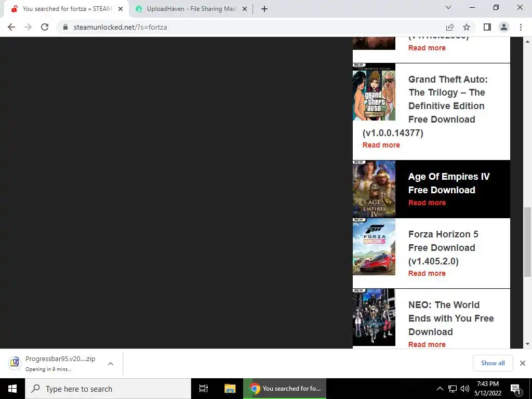The image size is (532, 399).
Task: Go back to the previous page
Action: click(11, 27)
